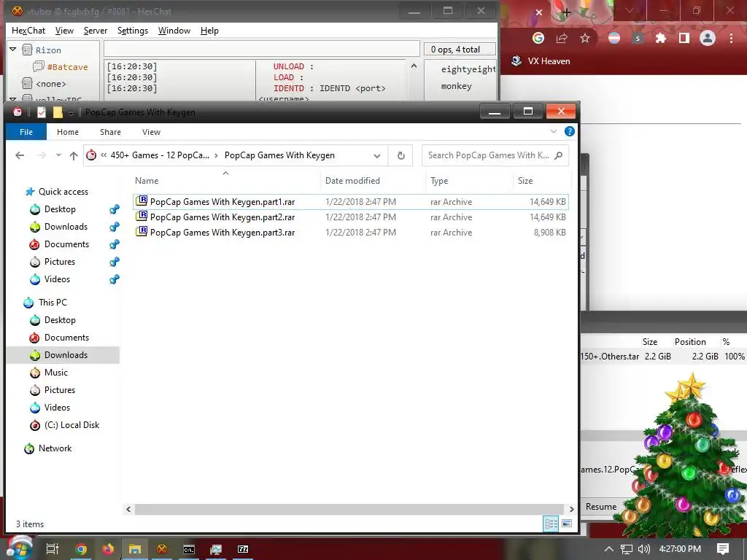The image size is (747, 560).
Task: Switch to the Home ribbon tab
Action: [x=68, y=132]
